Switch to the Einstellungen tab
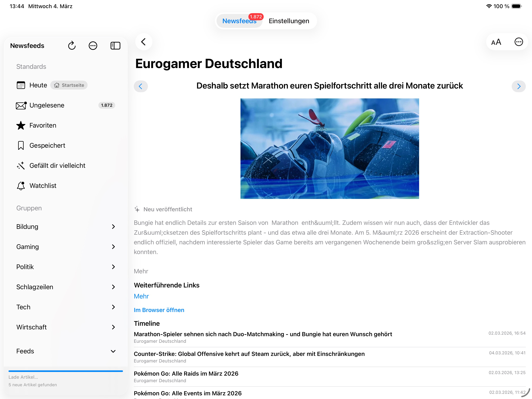The image size is (532, 399). pyautogui.click(x=289, y=21)
